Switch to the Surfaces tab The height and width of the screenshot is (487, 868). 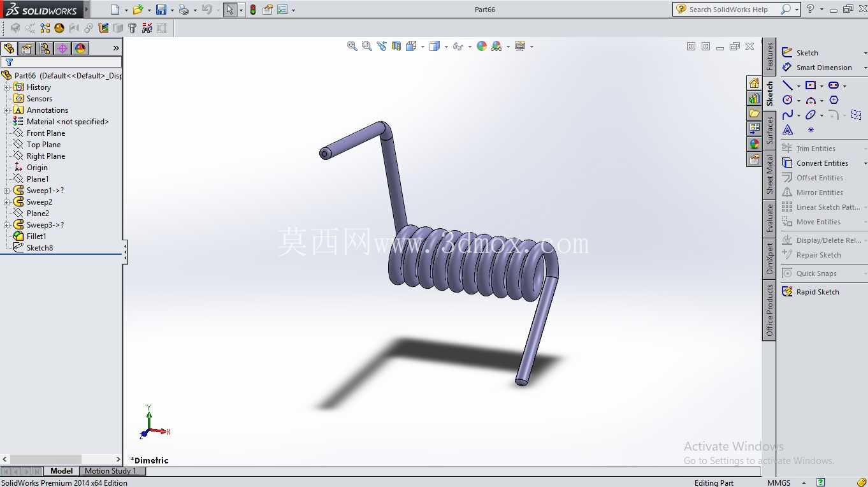coord(769,130)
